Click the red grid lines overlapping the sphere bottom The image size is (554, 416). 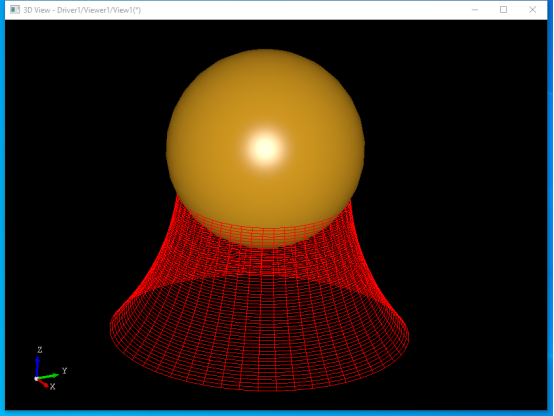[263, 233]
